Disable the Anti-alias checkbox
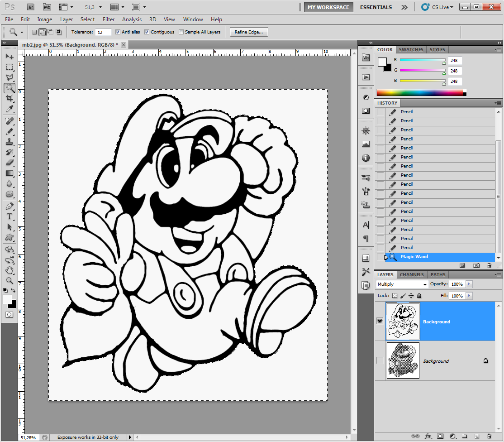 118,32
